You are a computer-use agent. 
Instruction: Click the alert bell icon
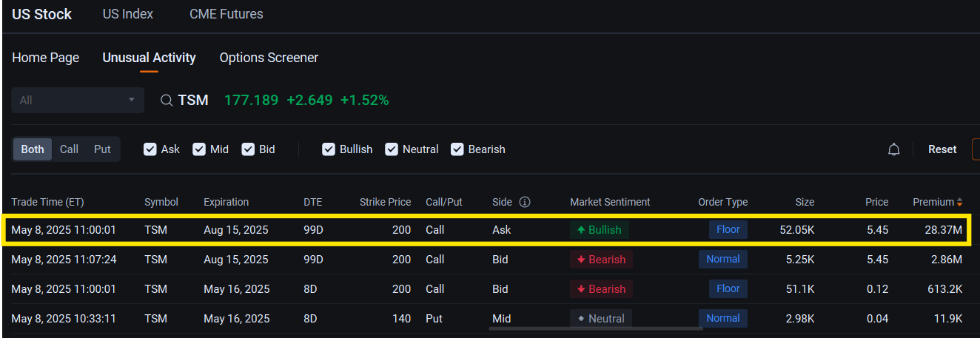tap(893, 149)
